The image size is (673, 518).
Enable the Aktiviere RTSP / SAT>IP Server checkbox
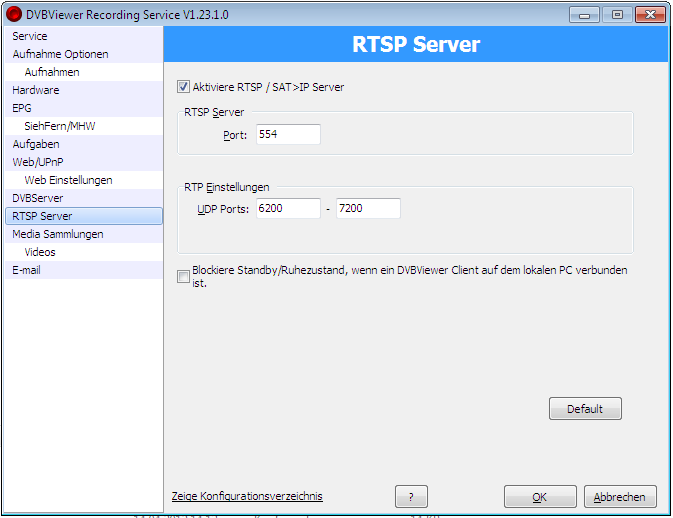pos(183,87)
